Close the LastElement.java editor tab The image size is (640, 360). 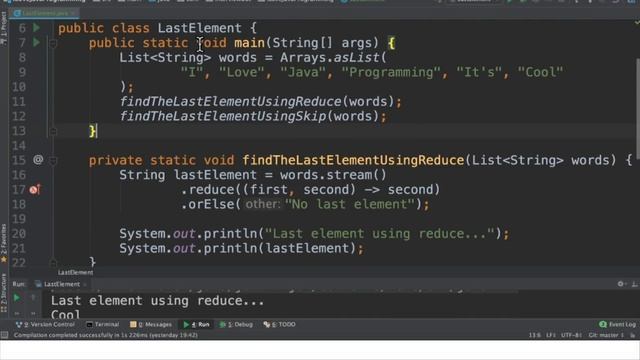[73, 13]
